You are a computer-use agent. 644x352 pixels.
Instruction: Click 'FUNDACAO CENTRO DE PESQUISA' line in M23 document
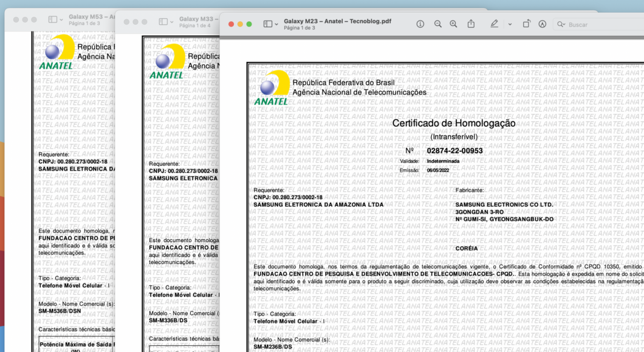pyautogui.click(x=383, y=274)
